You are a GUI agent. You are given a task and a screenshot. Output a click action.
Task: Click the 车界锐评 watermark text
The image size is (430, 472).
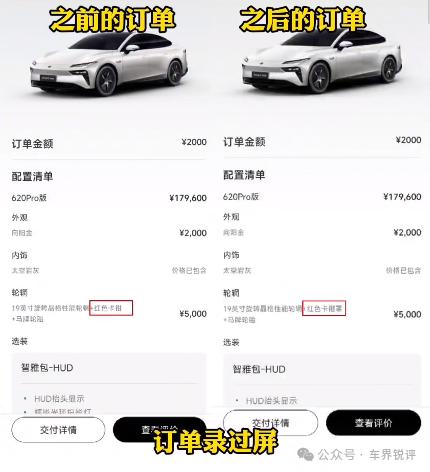[392, 455]
